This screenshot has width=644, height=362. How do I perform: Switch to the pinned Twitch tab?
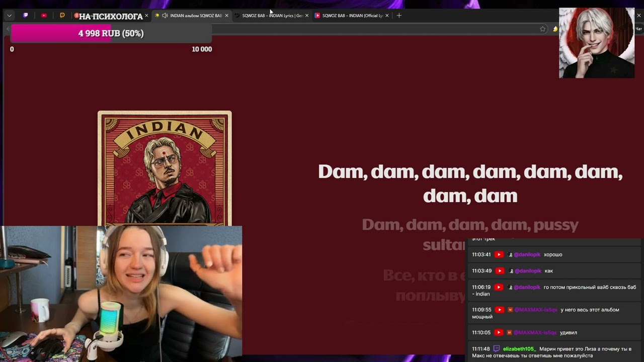(x=26, y=16)
